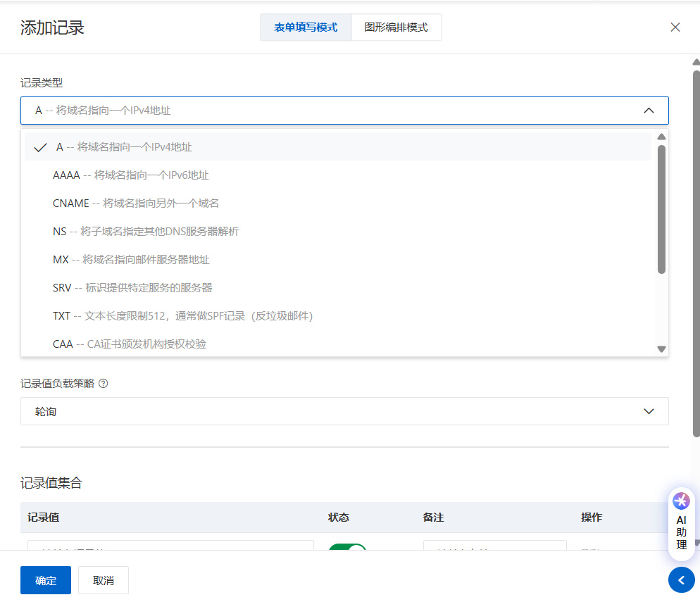This screenshot has width=700, height=602.
Task: Click chevron on 轮询 dropdown
Action: (649, 411)
